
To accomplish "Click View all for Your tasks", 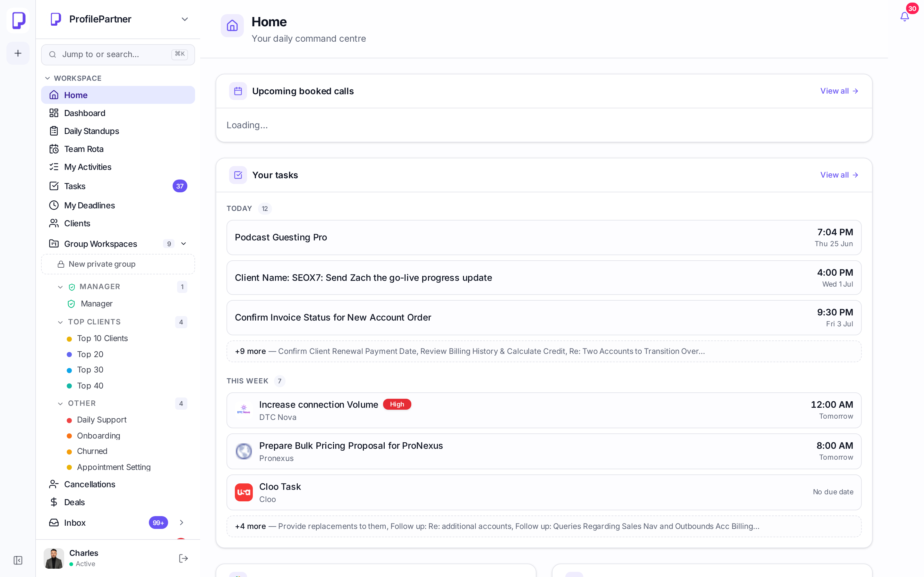I will point(839,175).
